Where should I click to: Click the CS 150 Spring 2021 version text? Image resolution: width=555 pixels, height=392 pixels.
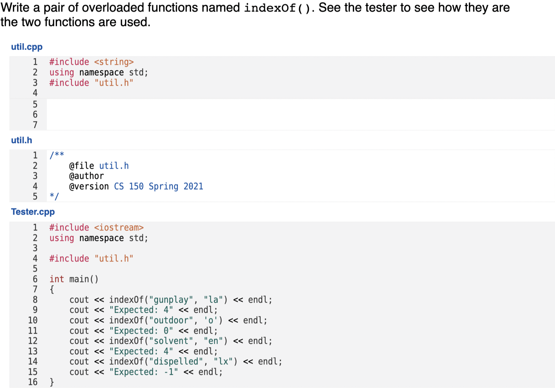(x=158, y=186)
